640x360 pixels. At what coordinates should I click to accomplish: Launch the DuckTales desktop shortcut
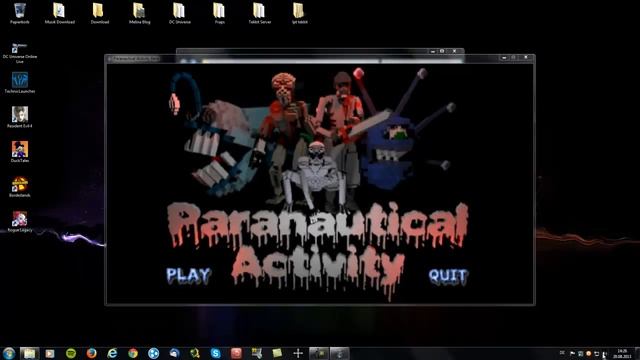pos(20,152)
